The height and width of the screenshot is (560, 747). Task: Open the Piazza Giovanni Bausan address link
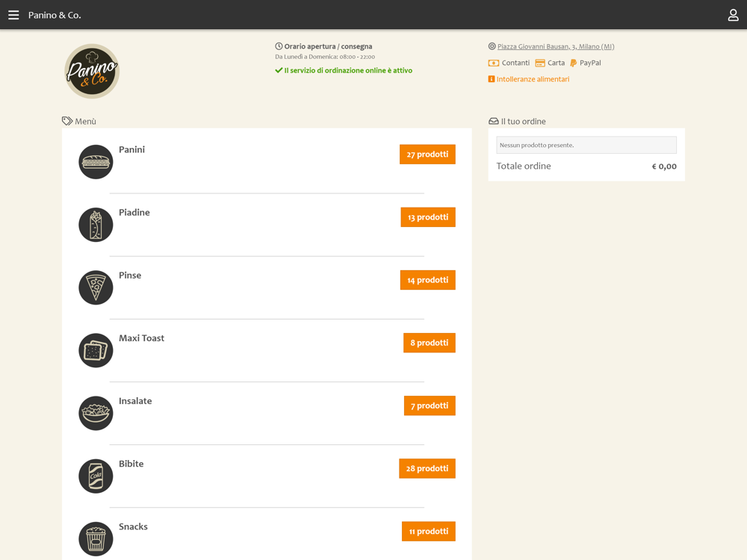point(556,46)
